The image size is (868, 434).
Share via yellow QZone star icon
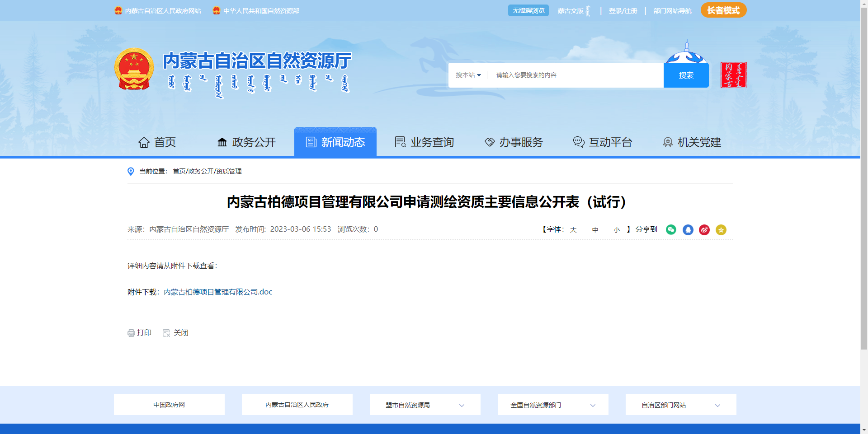click(x=721, y=230)
